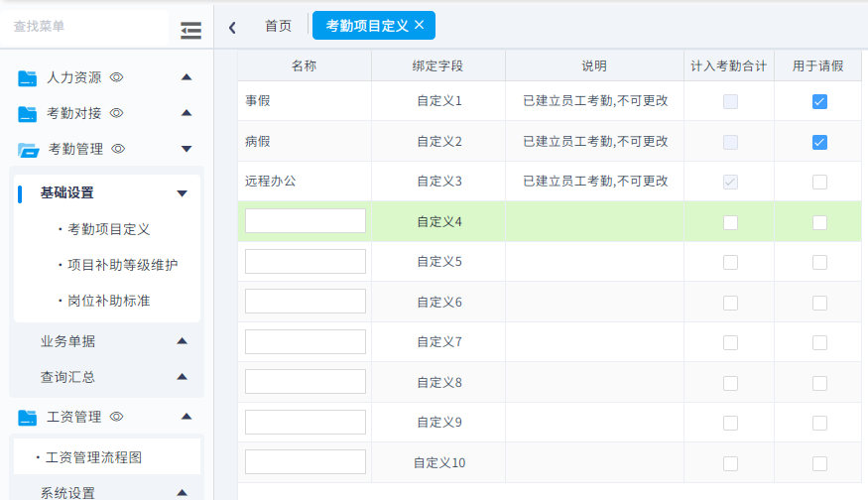Uncheck 用于请假 for 病假

[x=819, y=142]
